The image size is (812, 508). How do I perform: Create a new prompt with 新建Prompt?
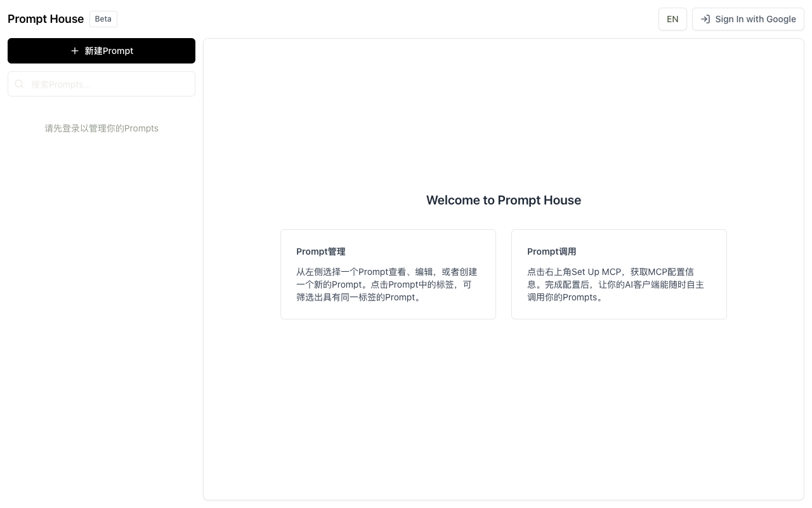[x=101, y=51]
